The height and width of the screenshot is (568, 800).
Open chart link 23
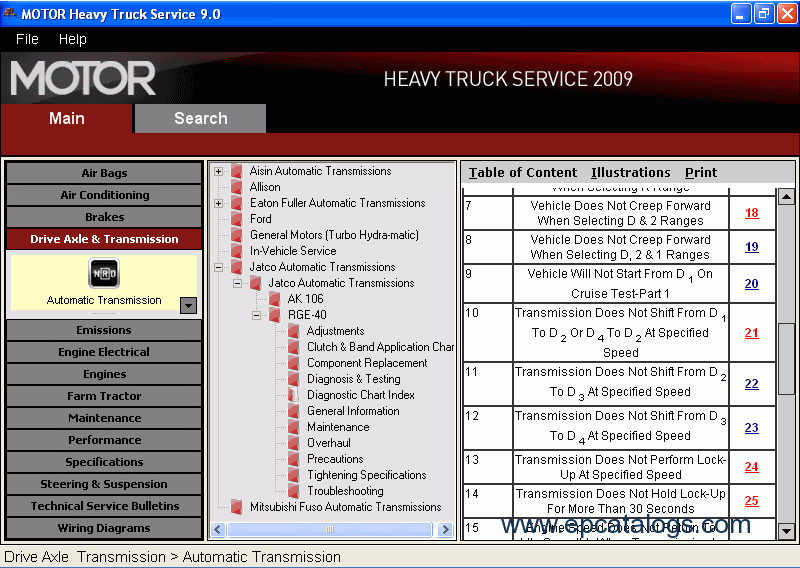pos(752,428)
